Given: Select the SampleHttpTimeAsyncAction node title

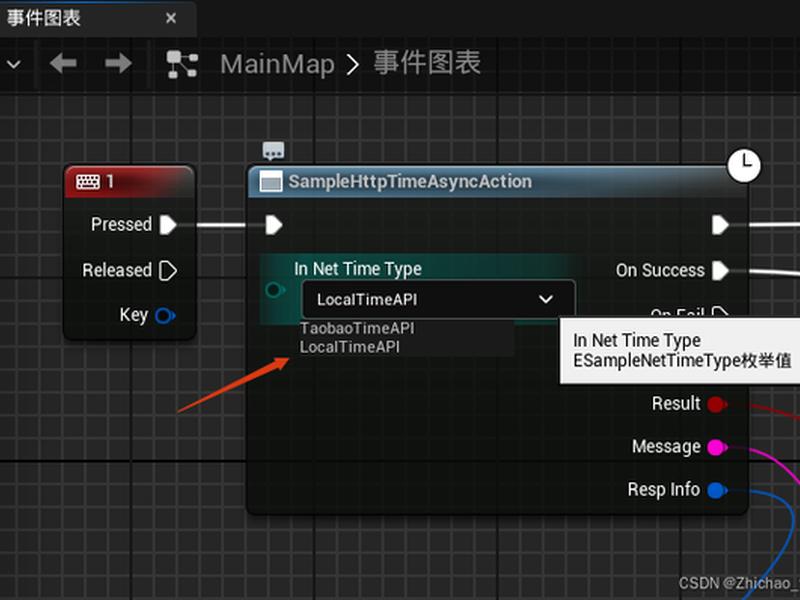Looking at the screenshot, I should pyautogui.click(x=410, y=182).
